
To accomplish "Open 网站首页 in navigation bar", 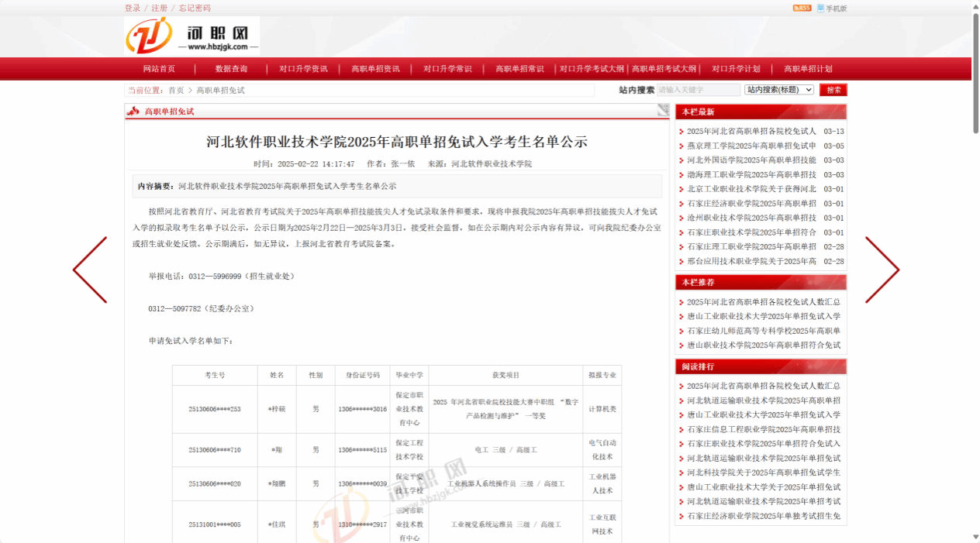I will 159,69.
